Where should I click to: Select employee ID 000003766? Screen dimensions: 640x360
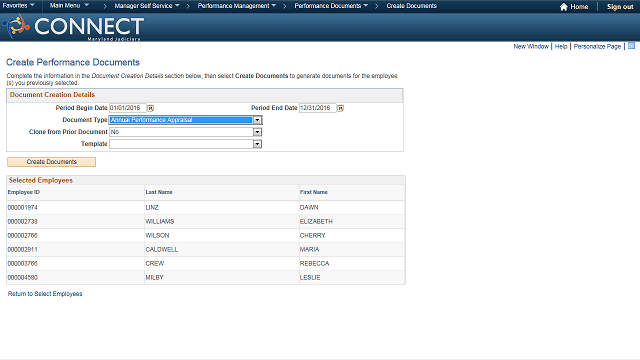click(22, 264)
